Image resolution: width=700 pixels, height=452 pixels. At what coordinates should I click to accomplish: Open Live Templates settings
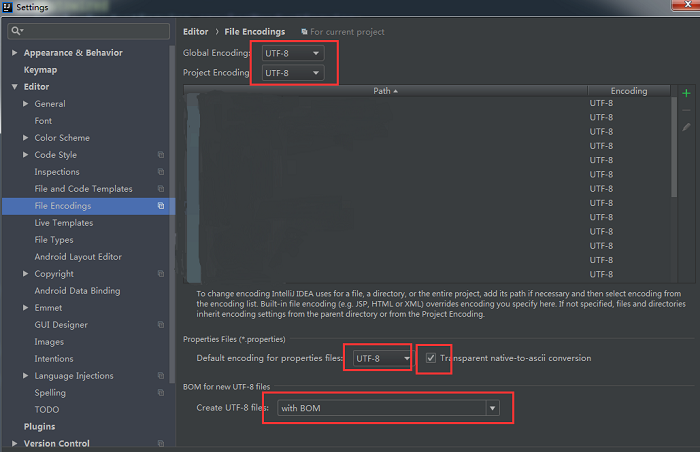tap(64, 222)
